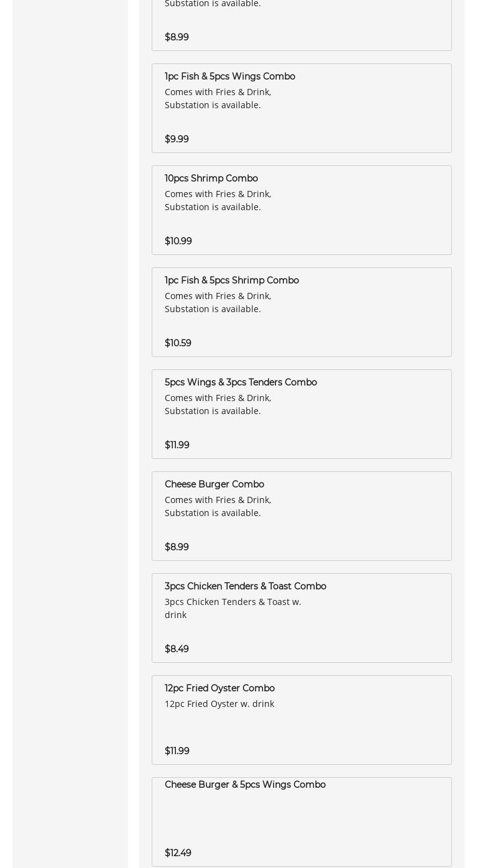Click the $12.49 price
This screenshot has height=868, width=488.
pyautogui.click(x=178, y=853)
